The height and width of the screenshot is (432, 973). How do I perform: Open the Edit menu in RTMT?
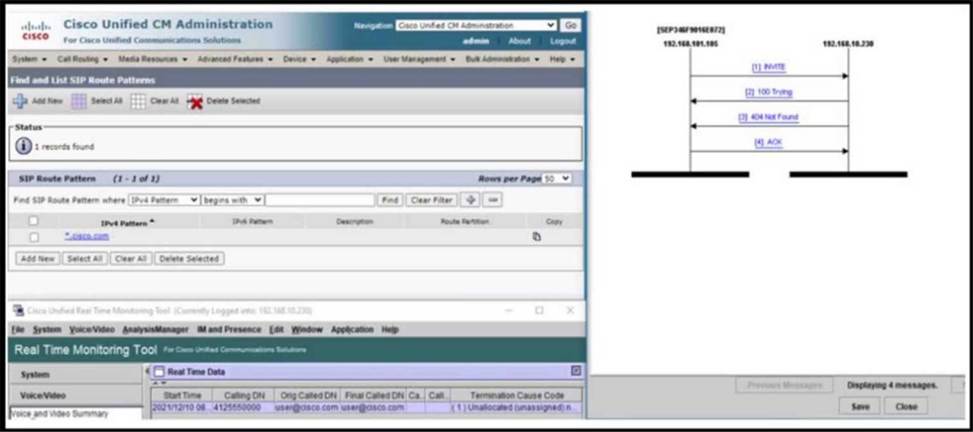click(x=276, y=330)
